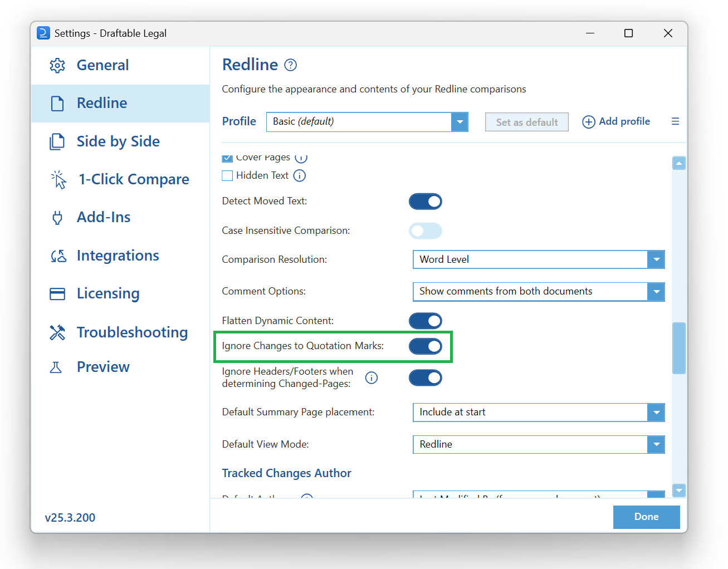Click the General gear icon
728x569 pixels.
click(x=57, y=66)
